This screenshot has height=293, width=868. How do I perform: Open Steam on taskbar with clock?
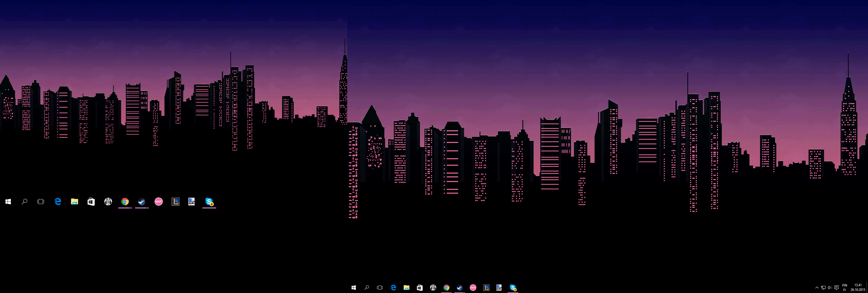click(459, 288)
